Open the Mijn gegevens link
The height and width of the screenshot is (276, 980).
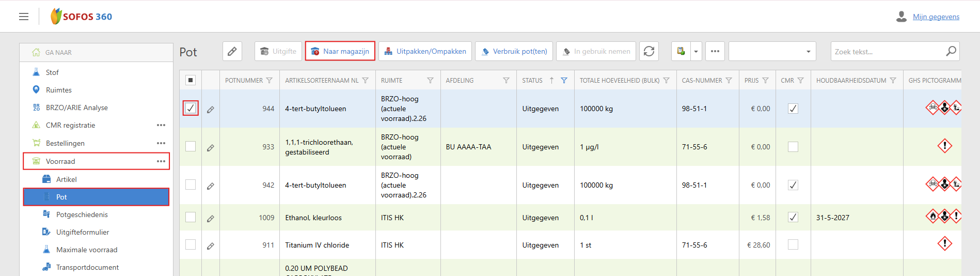[936, 17]
